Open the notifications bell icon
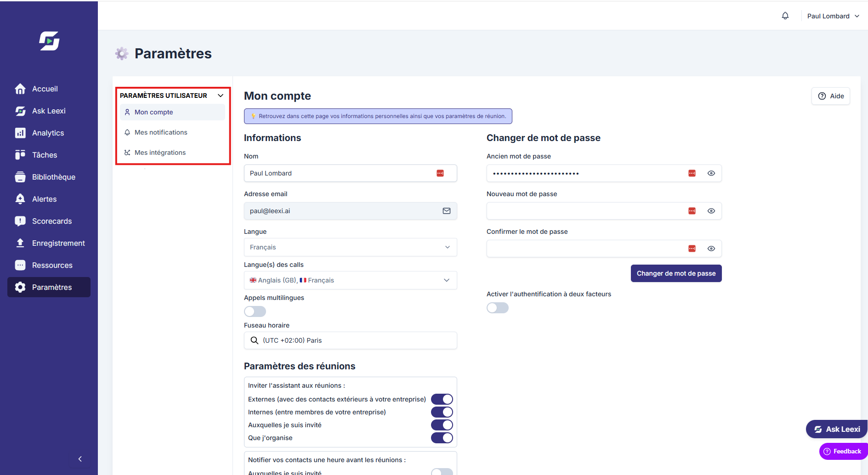Viewport: 868px width, 475px height. (x=785, y=16)
